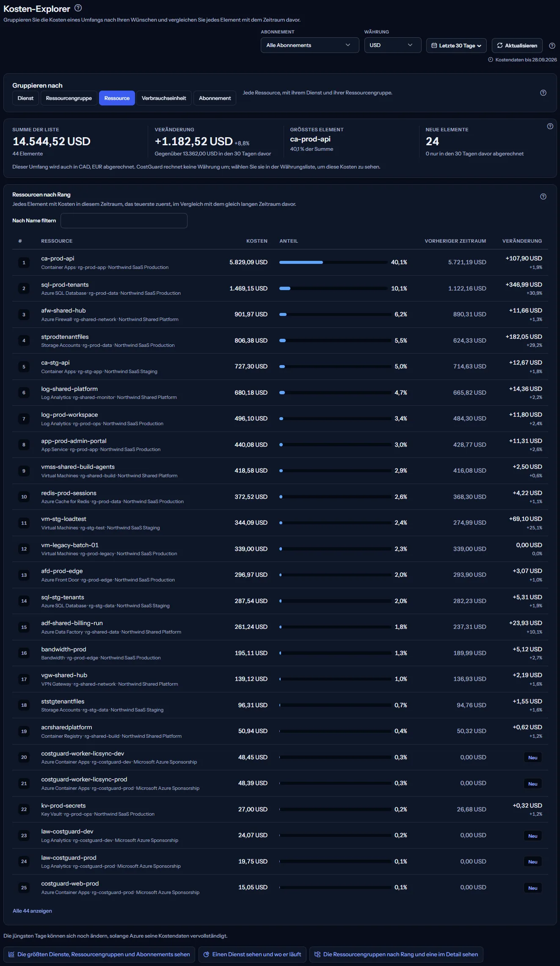This screenshot has height=966, width=560.
Task: Group by Dienst
Action: click(x=25, y=98)
